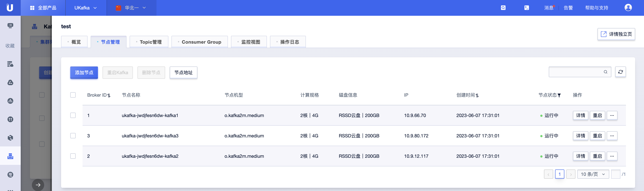Go to next page arrow

coord(571,174)
